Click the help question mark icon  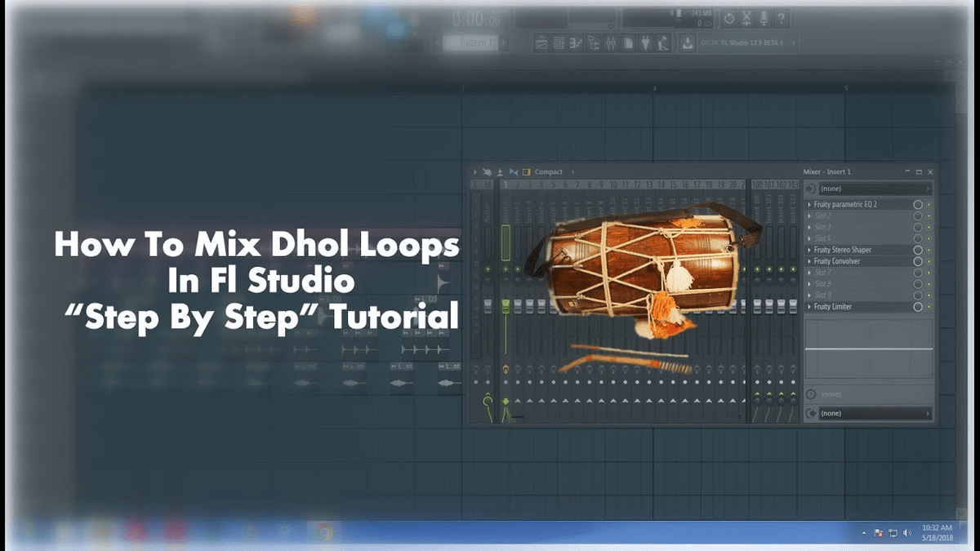782,18
